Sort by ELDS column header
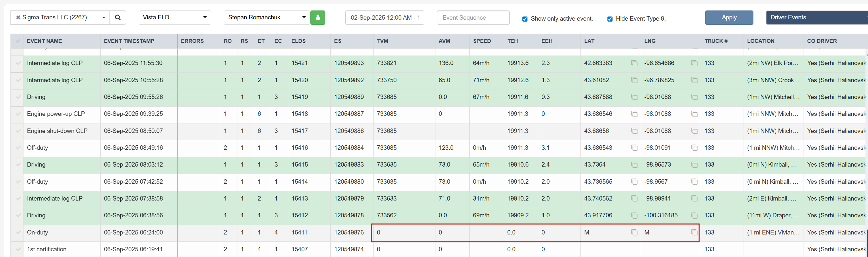The height and width of the screenshot is (257, 868). point(298,41)
